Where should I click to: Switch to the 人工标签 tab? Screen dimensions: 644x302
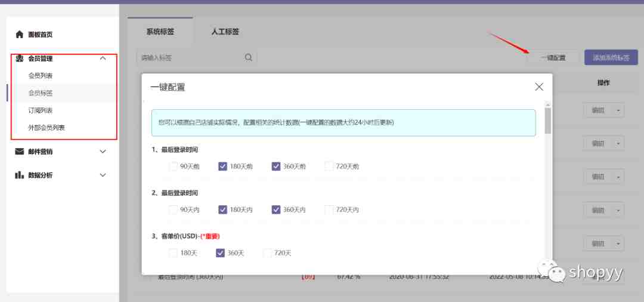pyautogui.click(x=225, y=32)
